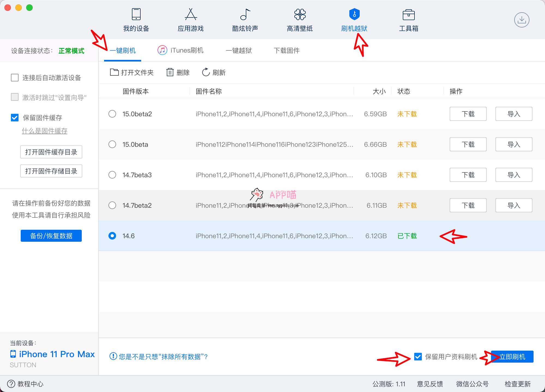Open the 工具箱 toolbox icon
This screenshot has height=392, width=545.
408,15
